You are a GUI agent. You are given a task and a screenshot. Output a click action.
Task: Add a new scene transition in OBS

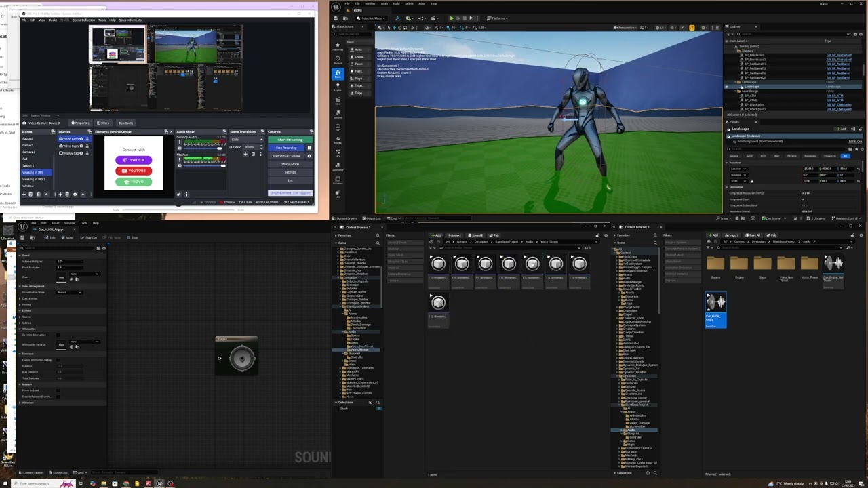245,154
